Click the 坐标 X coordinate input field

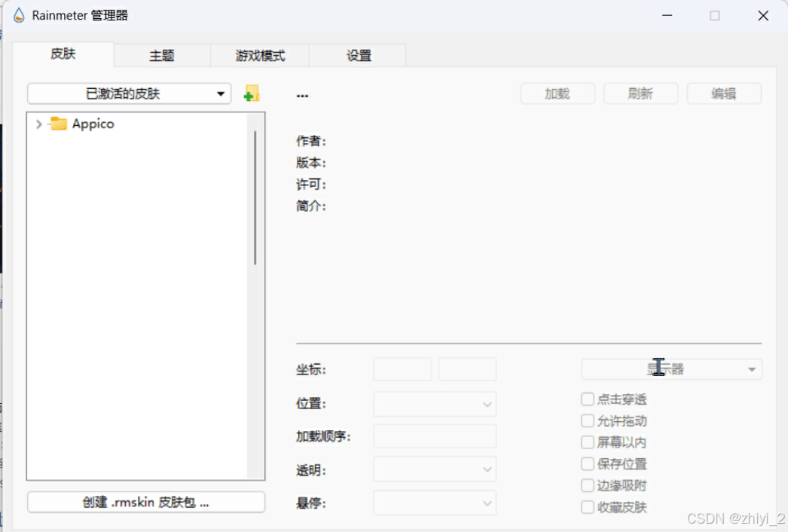[x=402, y=368]
